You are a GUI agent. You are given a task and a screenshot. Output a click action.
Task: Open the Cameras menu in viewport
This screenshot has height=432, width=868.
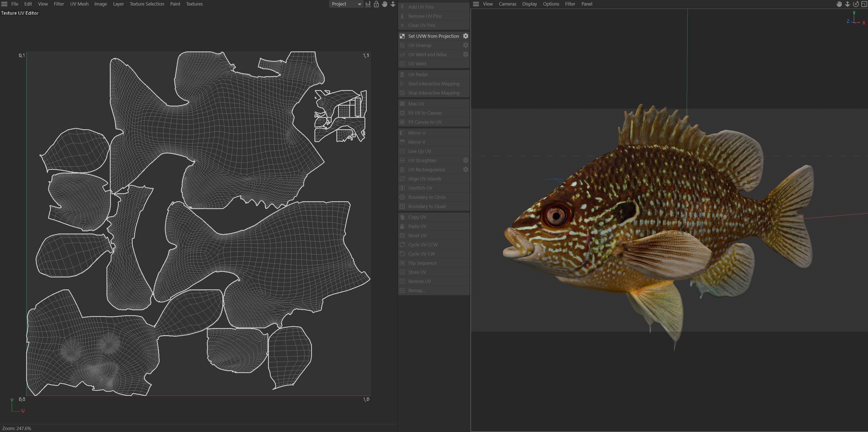point(507,4)
